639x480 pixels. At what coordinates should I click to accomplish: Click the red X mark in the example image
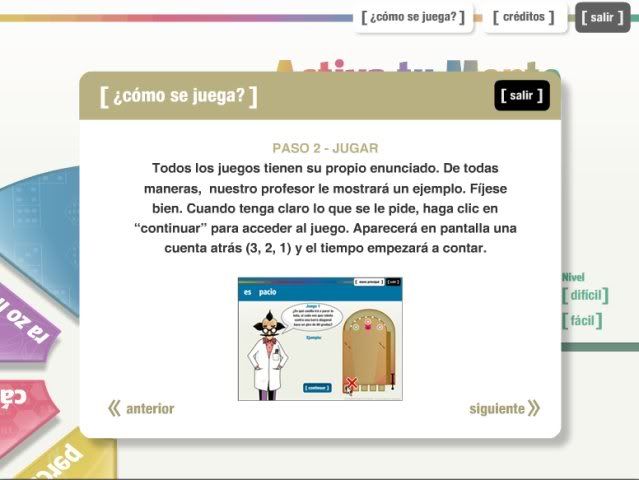351,383
